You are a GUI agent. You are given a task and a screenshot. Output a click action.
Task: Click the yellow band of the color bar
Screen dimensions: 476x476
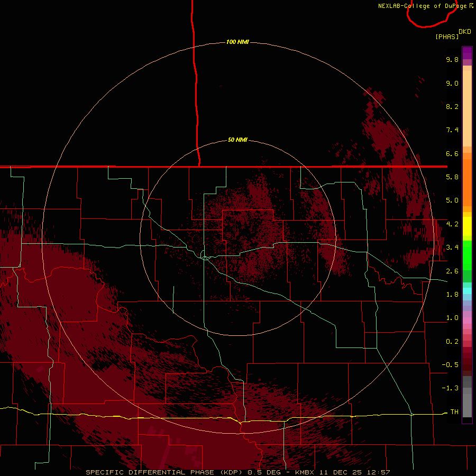pos(467,226)
